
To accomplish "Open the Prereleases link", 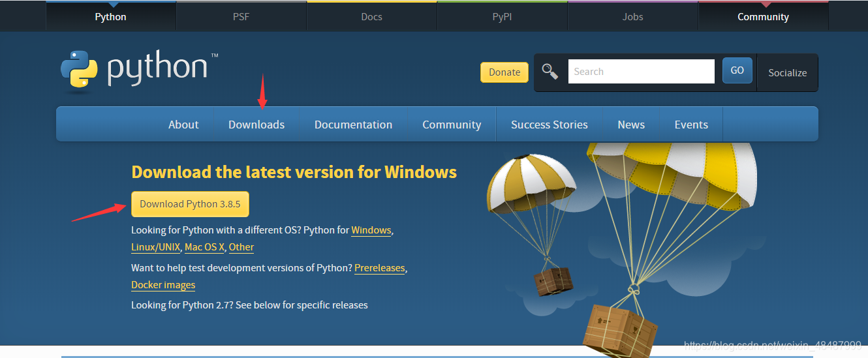I will pos(380,268).
